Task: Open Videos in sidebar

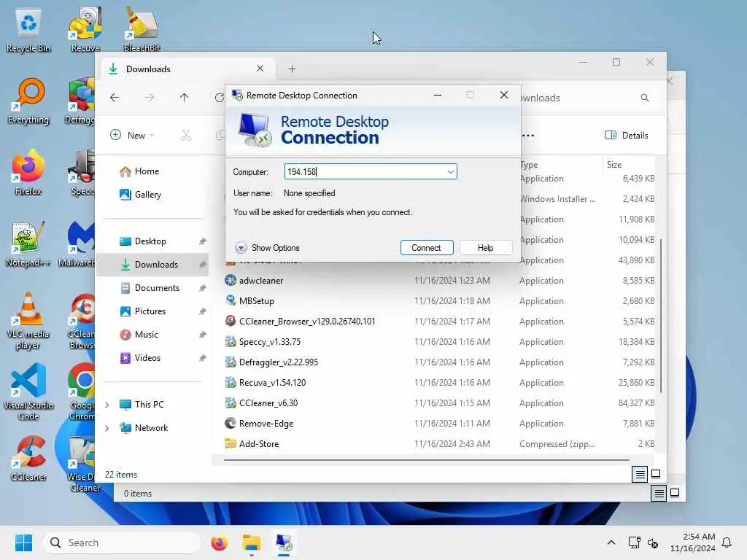Action: (x=152, y=358)
